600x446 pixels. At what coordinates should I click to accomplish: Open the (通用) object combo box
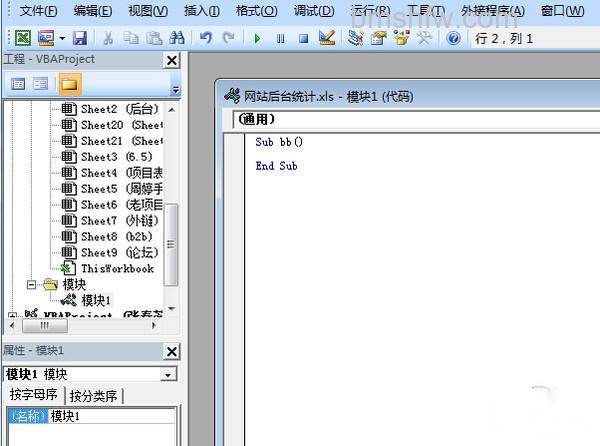(x=416, y=119)
